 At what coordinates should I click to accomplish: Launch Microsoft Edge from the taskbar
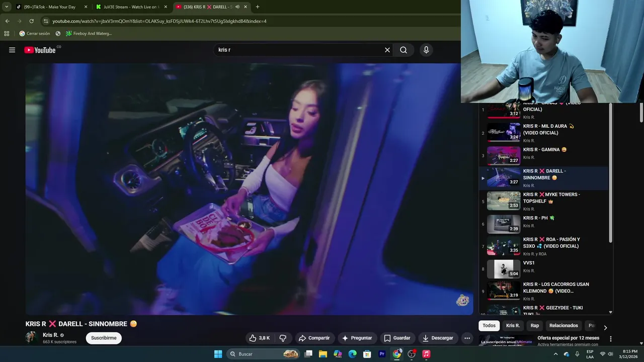[x=353, y=354]
